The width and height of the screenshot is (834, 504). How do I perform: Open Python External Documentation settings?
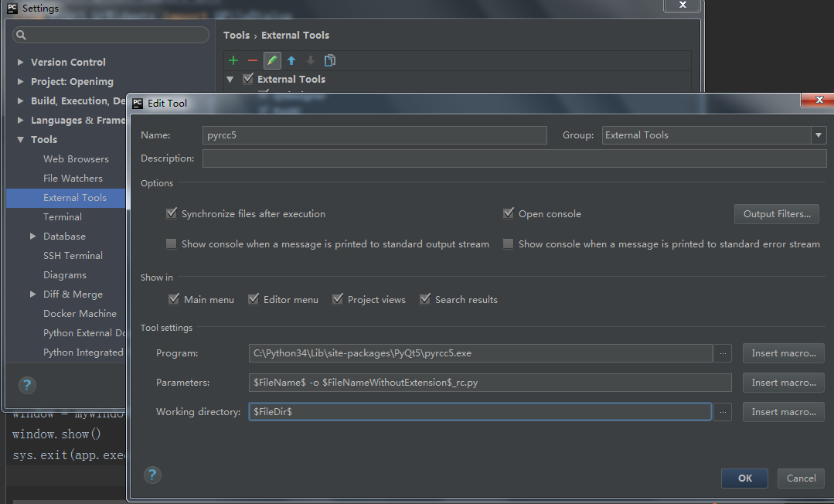[x=84, y=333]
